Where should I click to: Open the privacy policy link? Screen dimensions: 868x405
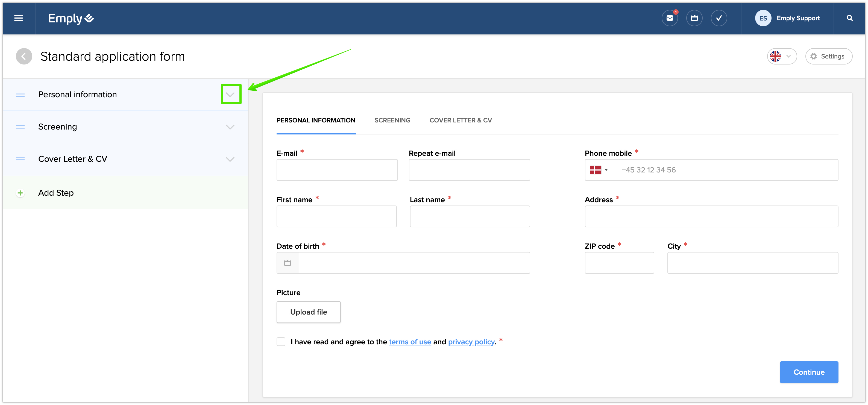pyautogui.click(x=471, y=342)
